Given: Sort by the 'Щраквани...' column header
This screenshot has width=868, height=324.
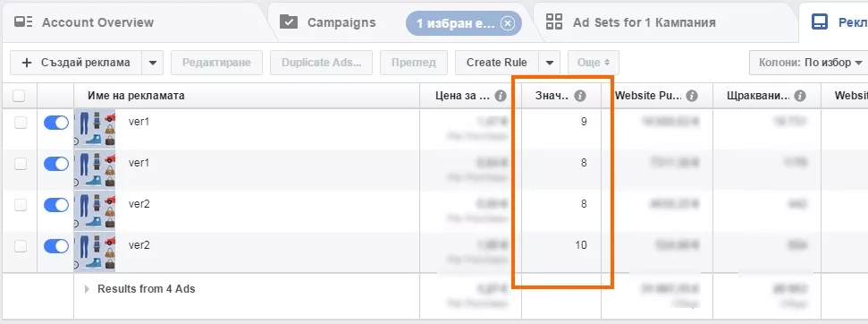Looking at the screenshot, I should click(x=758, y=96).
